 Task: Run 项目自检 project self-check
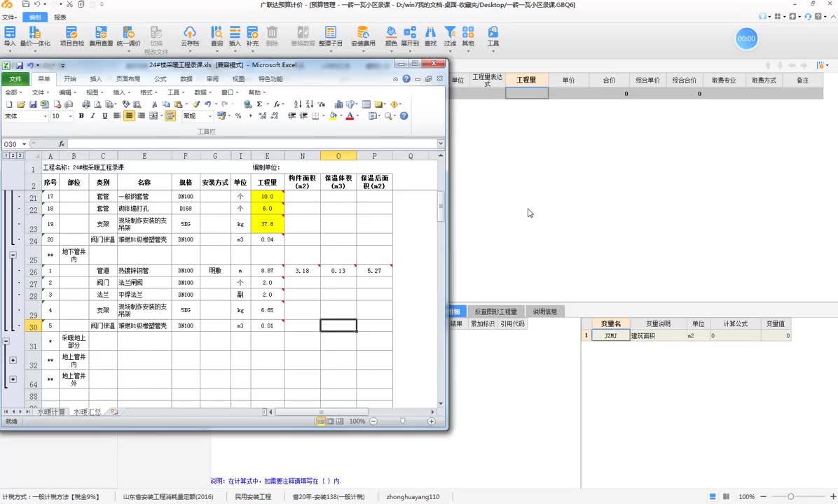click(71, 36)
